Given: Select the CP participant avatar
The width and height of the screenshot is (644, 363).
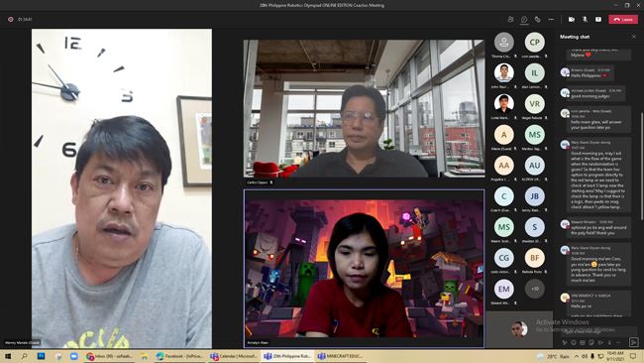Looking at the screenshot, I should (535, 42).
